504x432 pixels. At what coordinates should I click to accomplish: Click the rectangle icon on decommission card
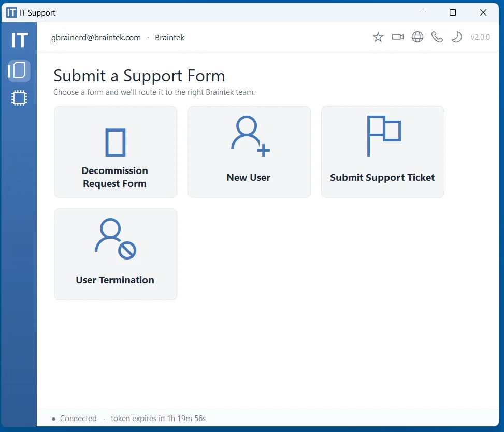coord(116,143)
